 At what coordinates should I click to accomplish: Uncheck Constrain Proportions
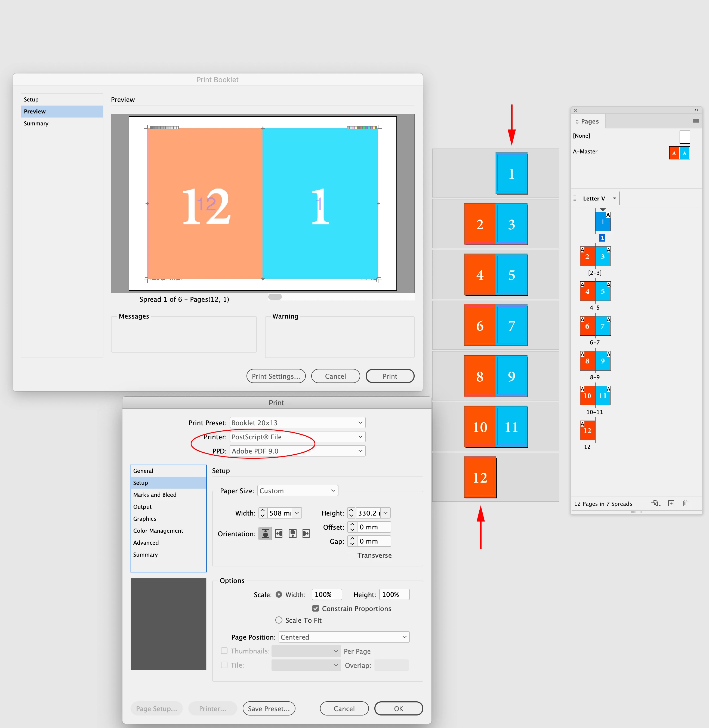click(315, 608)
